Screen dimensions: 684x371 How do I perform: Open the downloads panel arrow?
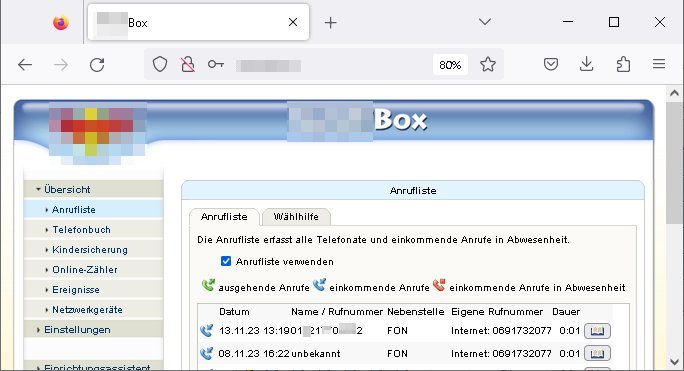(587, 65)
